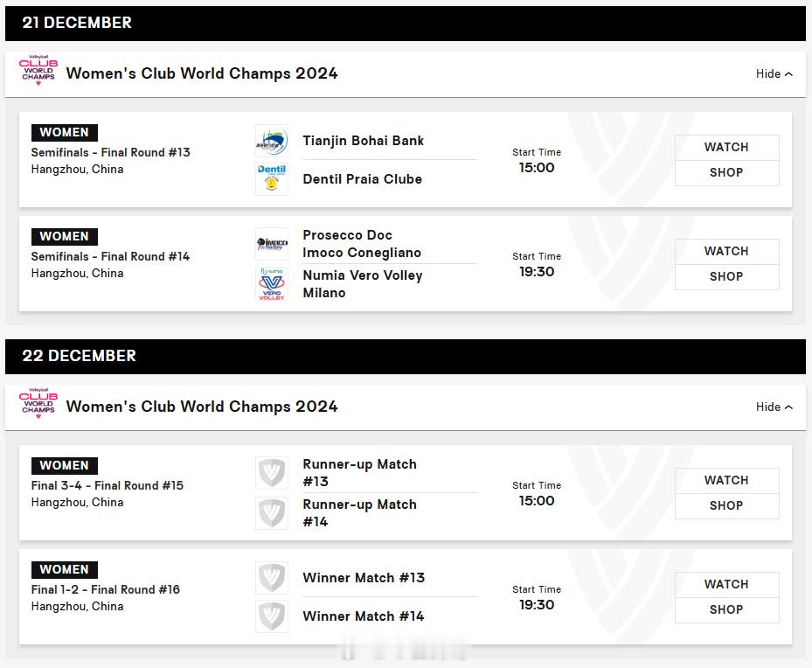Collapse 22 December section with Hide

coord(774,407)
